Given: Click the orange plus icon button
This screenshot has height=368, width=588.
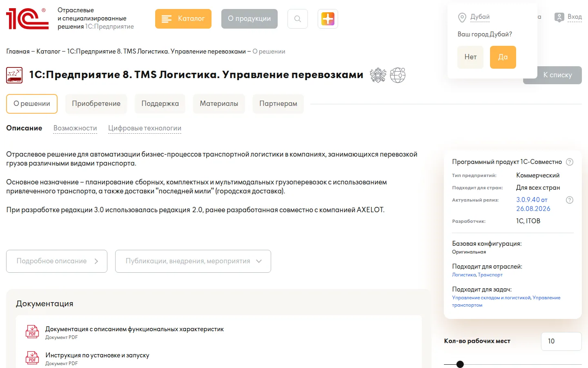Looking at the screenshot, I should tap(328, 19).
